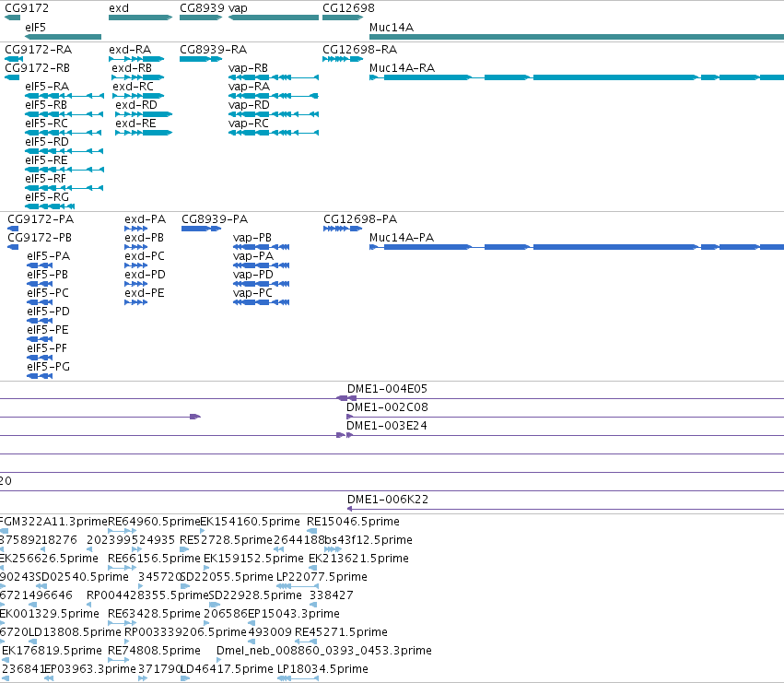Select EST SD22928.5prime label
Image resolution: width=784 pixels, height=683 pixels.
255,596
